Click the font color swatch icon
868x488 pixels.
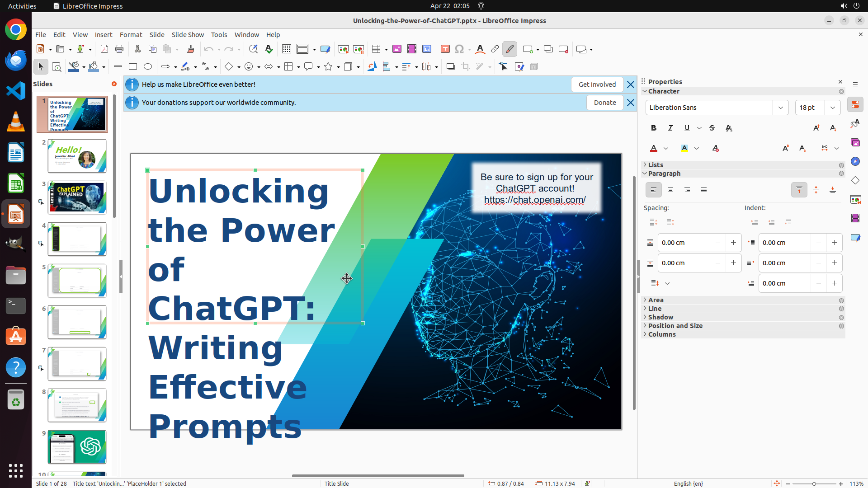654,148
